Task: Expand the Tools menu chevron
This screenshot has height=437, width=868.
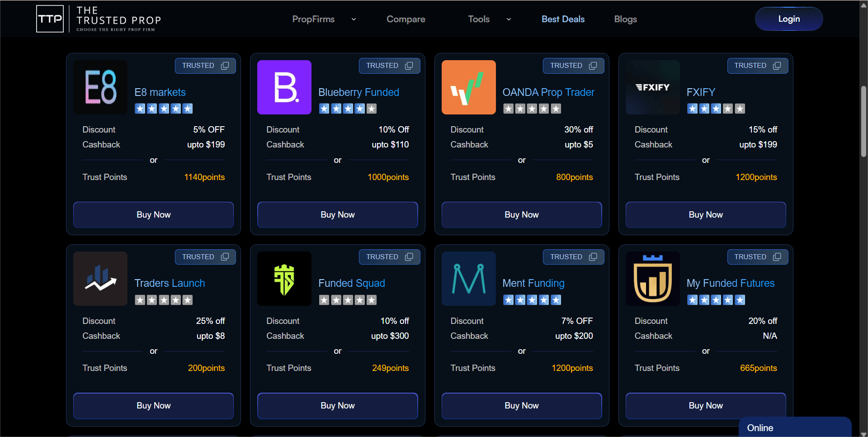Action: (x=509, y=19)
